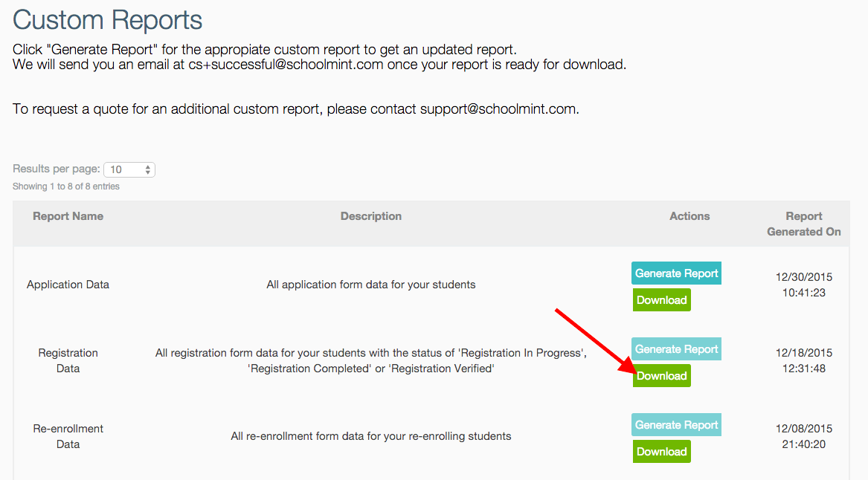The width and height of the screenshot is (868, 480).
Task: Click the 12/18/2015 12:31:48 timestamp
Action: (x=804, y=360)
